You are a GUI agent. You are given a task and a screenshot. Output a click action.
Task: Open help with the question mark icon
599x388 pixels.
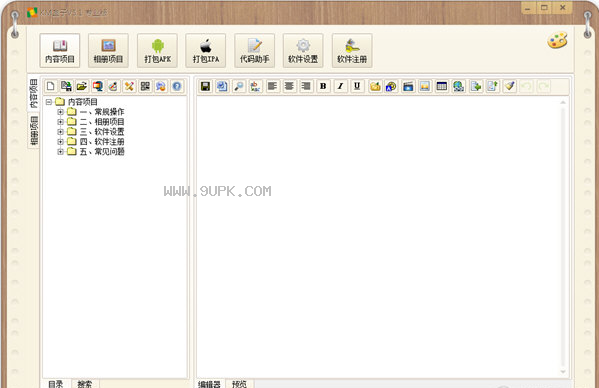pos(176,86)
